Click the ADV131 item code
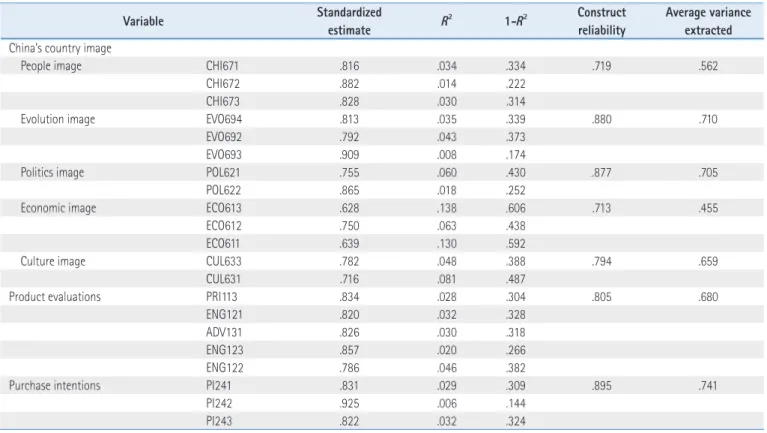Screen dimensions: 767x433 pos(224,332)
